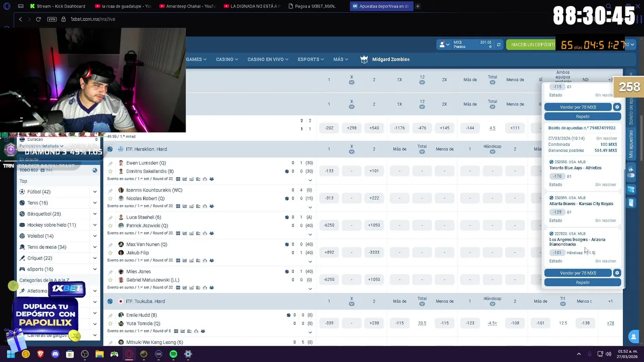This screenshot has width=644, height=362.
Task: Expand the Tenis (16) category
Action: [95, 203]
